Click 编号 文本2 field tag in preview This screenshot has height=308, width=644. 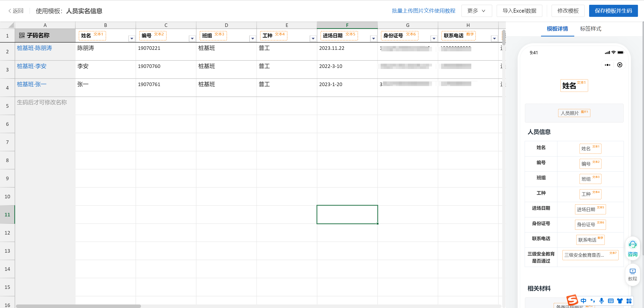590,164
